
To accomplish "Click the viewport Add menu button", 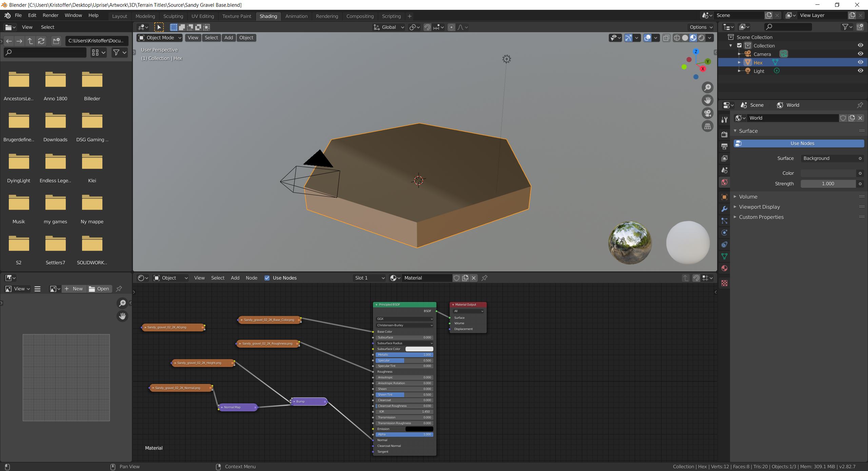I will [229, 38].
